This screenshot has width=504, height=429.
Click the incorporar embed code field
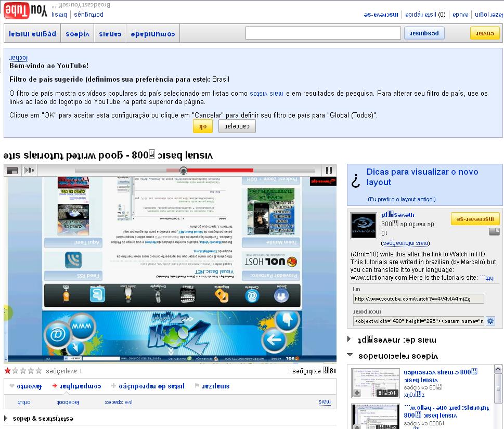point(419,321)
